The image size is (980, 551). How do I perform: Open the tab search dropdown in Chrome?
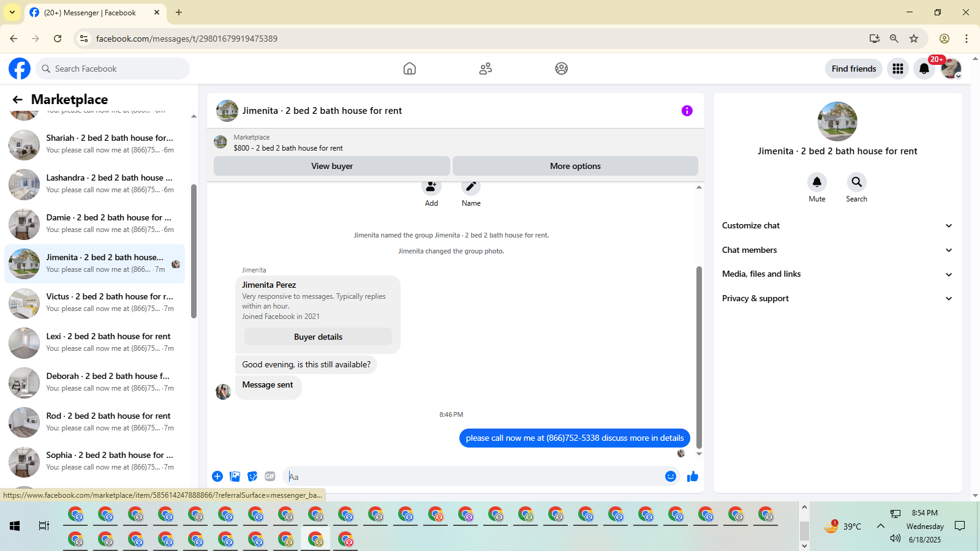coord(12,12)
